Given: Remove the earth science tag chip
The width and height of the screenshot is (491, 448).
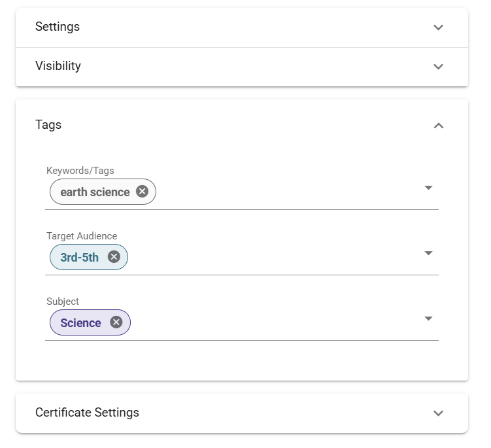Looking at the screenshot, I should click(x=142, y=192).
